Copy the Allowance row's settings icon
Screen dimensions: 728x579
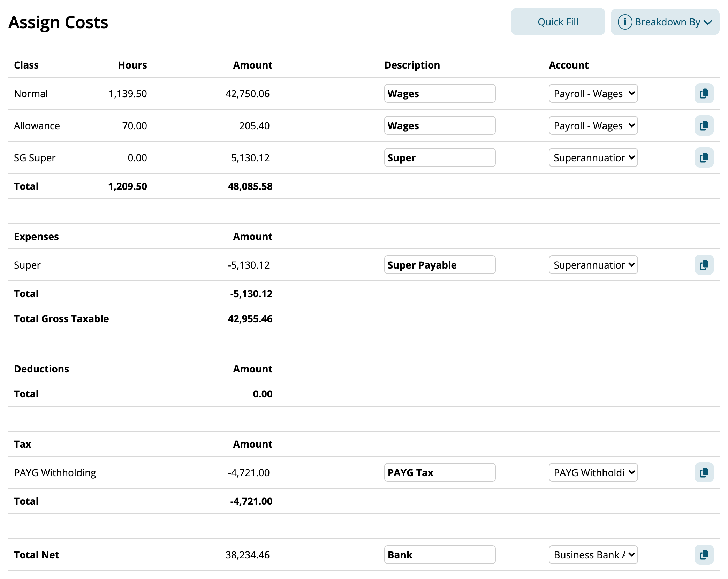tap(704, 125)
